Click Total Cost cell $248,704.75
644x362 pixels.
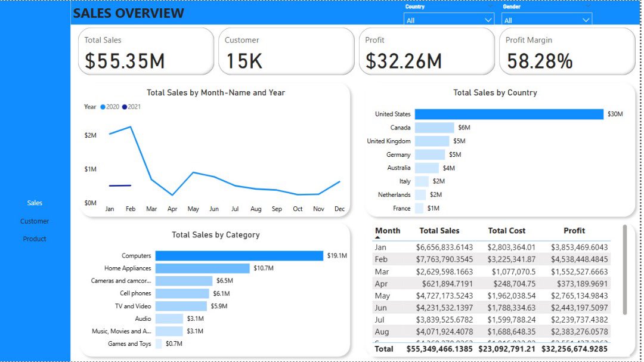point(513,283)
